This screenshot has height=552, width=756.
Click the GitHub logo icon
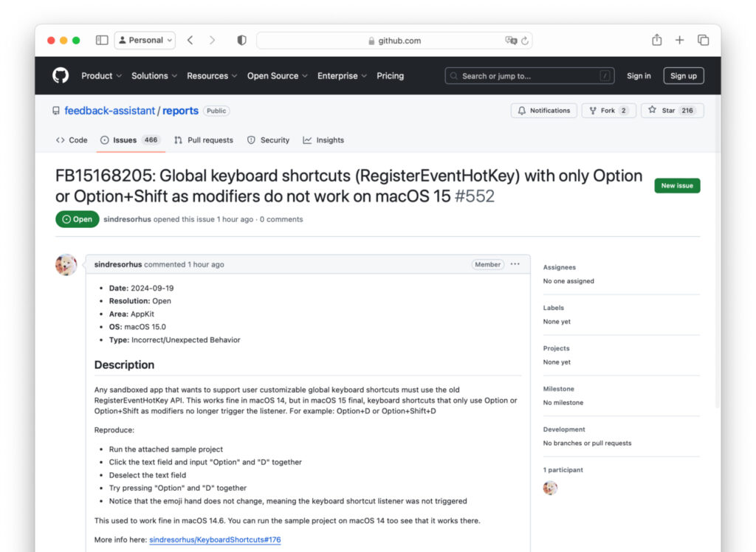tap(60, 75)
